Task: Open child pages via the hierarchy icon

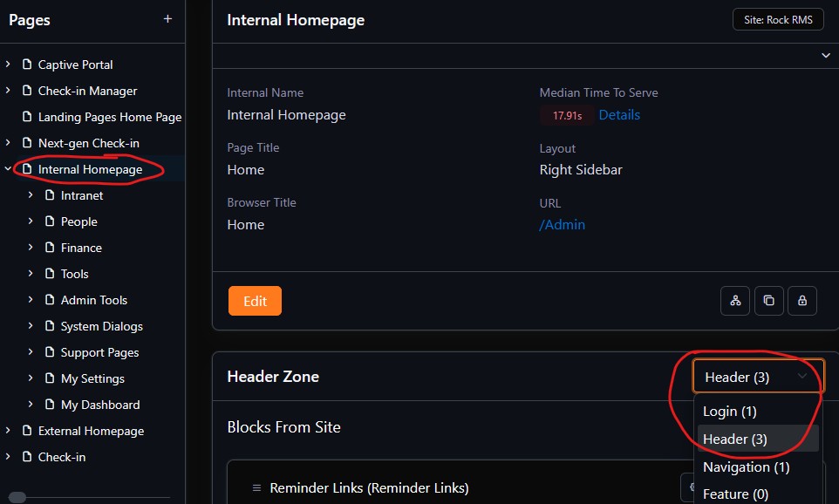Action: coord(735,301)
